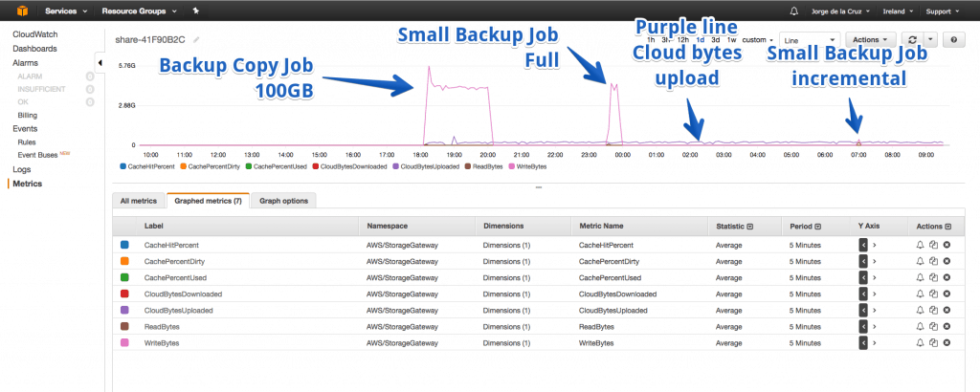The image size is (980, 392).
Task: Open the Resource Groups dropdown
Action: pos(140,11)
